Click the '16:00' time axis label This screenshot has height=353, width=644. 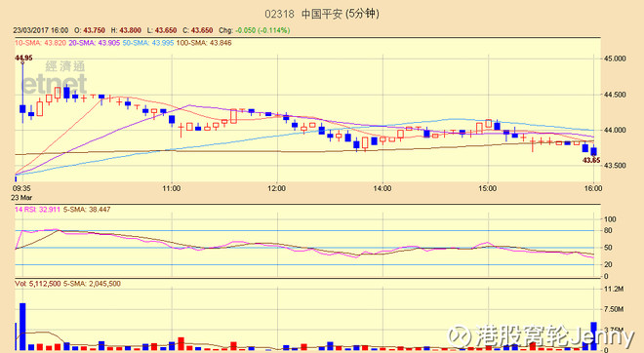[593, 188]
